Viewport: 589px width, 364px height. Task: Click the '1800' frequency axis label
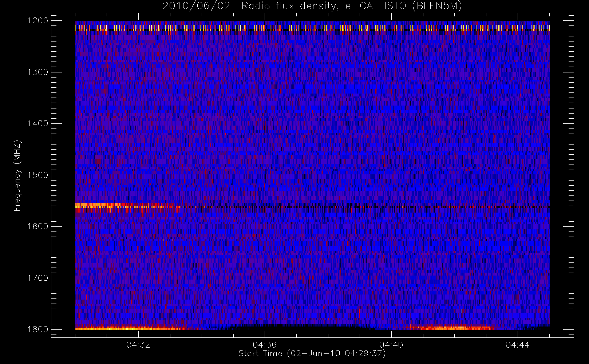click(37, 329)
